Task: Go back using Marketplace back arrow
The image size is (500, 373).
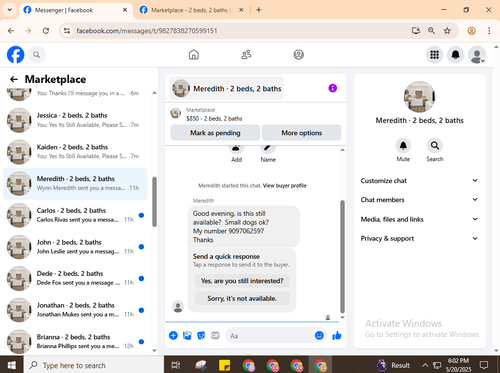Action: point(14,79)
